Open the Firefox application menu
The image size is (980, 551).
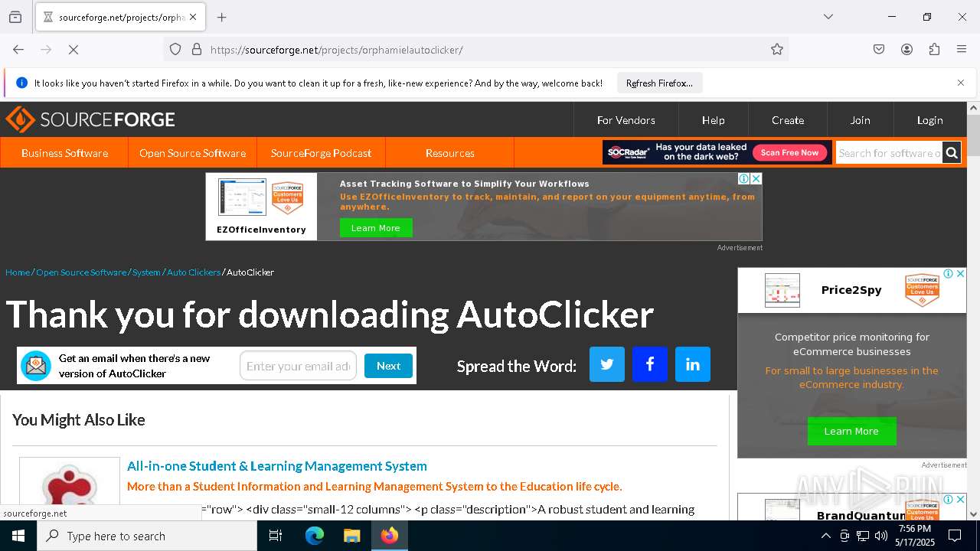coord(962,50)
